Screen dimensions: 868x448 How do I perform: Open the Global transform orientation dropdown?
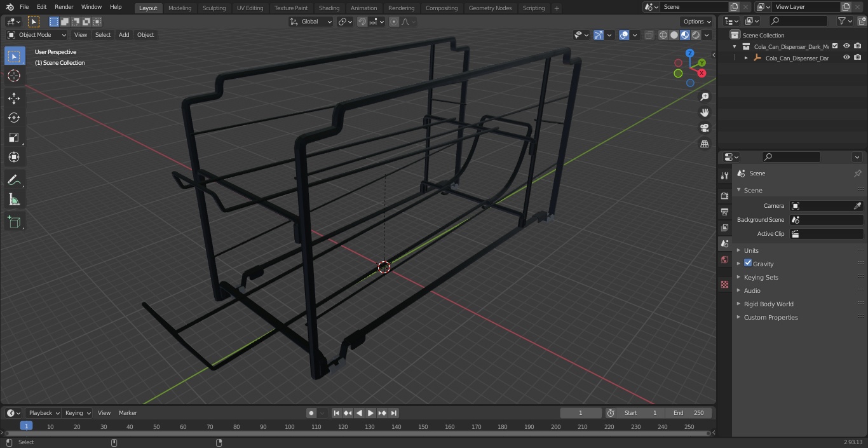311,22
